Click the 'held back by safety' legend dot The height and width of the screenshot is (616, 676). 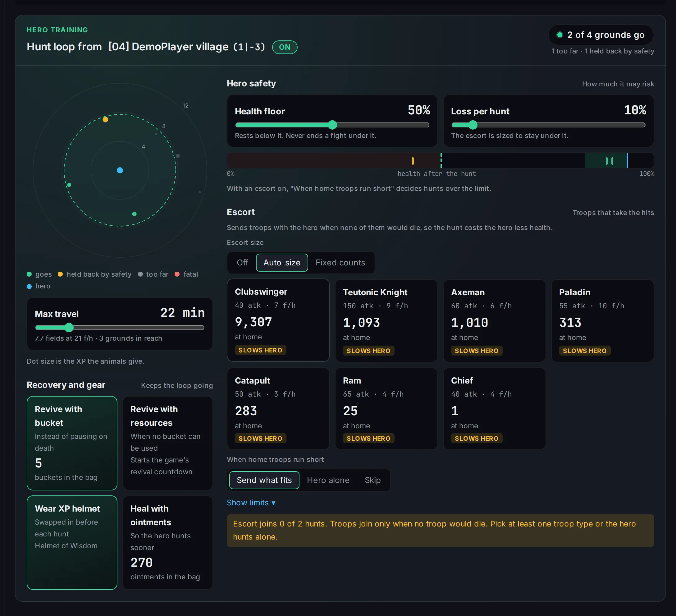click(60, 274)
